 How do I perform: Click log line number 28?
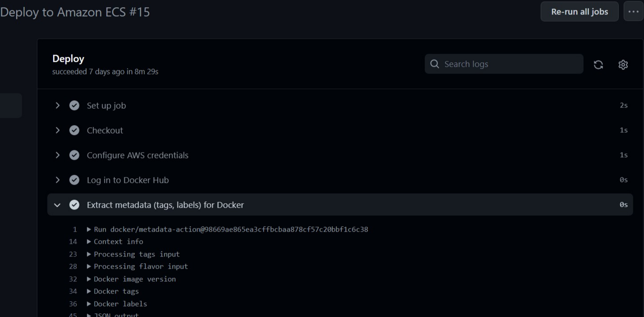73,266
